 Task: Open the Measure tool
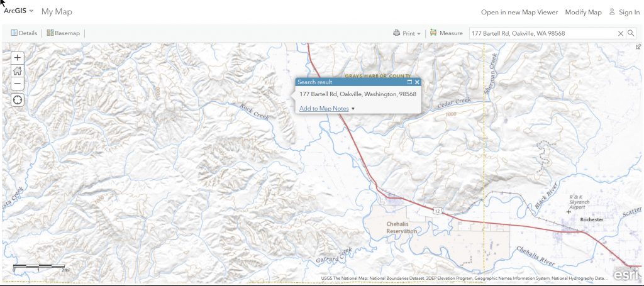pos(447,33)
